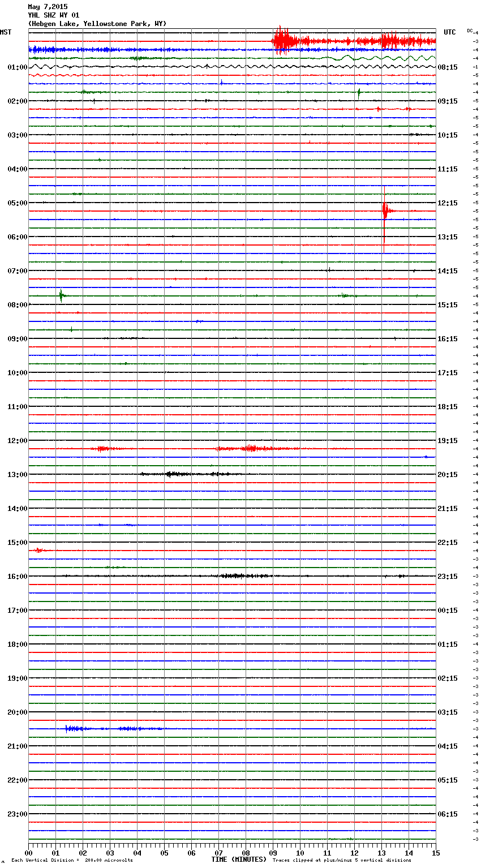The width and height of the screenshot is (481, 868).
Task: Select the 10:00 MST time label
Action: 18,373
